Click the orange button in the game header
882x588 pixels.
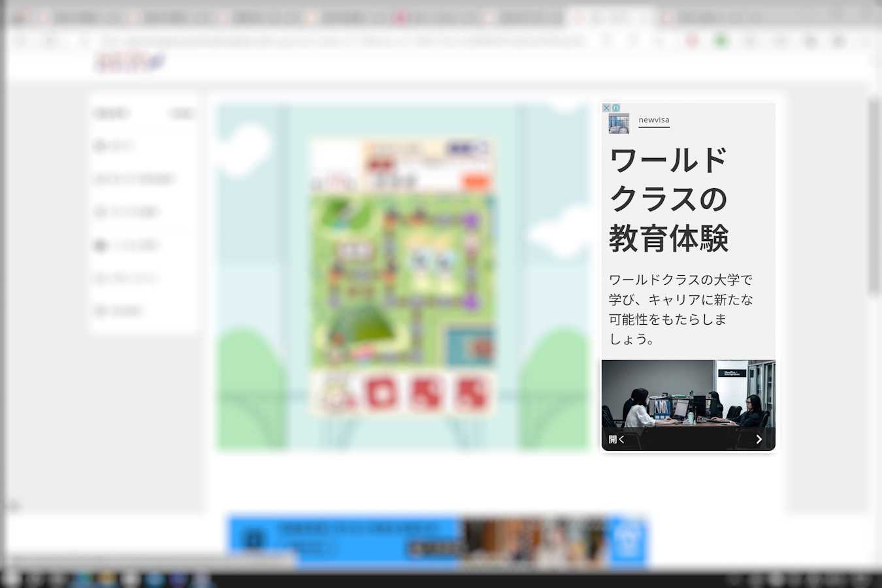click(x=475, y=182)
